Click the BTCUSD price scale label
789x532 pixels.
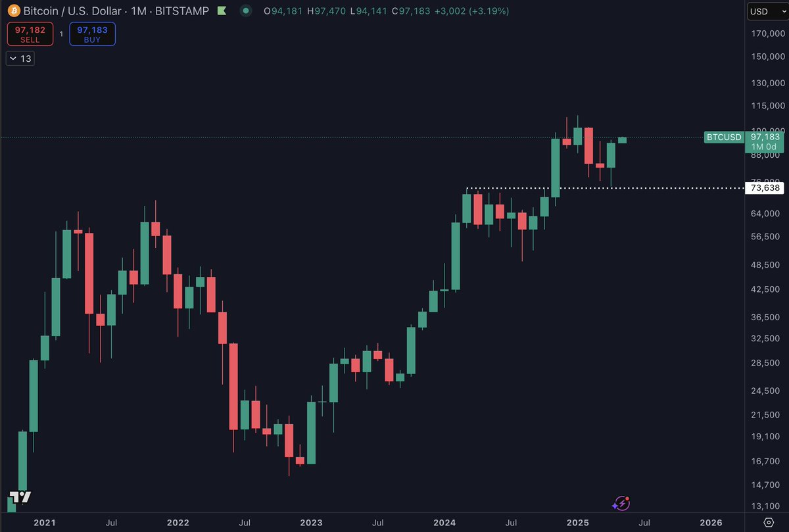point(724,137)
